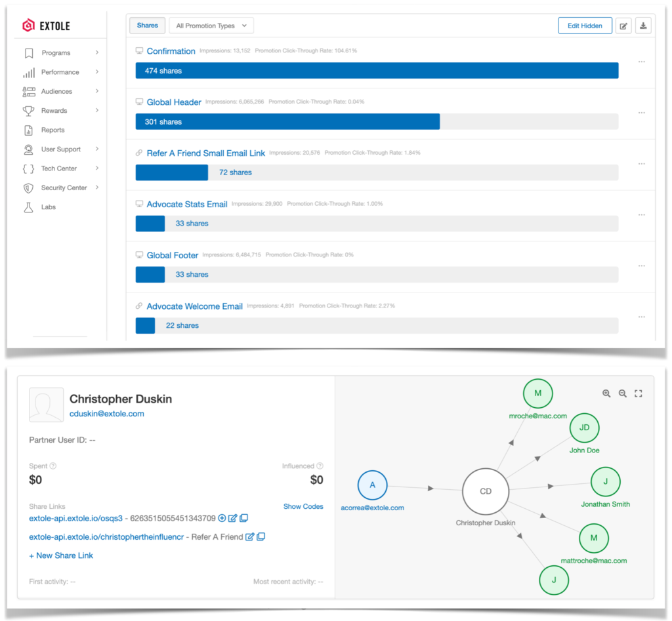This screenshot has width=672, height=621.
Task: Click the edit pencil icon beside Edit Hidden
Action: (623, 26)
